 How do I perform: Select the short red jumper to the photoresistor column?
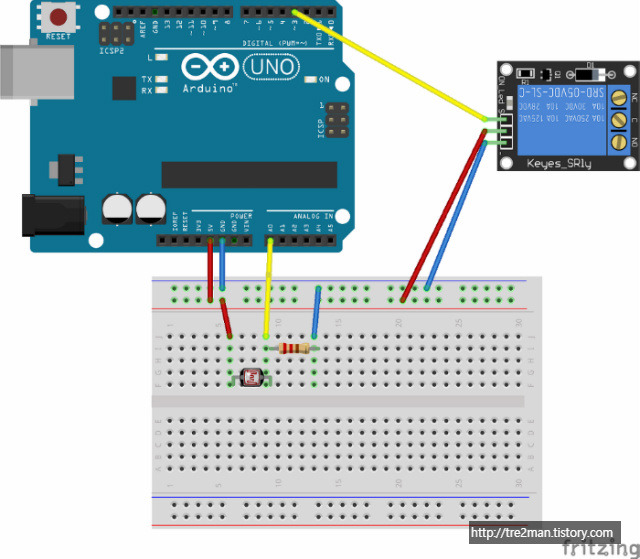click(x=226, y=319)
